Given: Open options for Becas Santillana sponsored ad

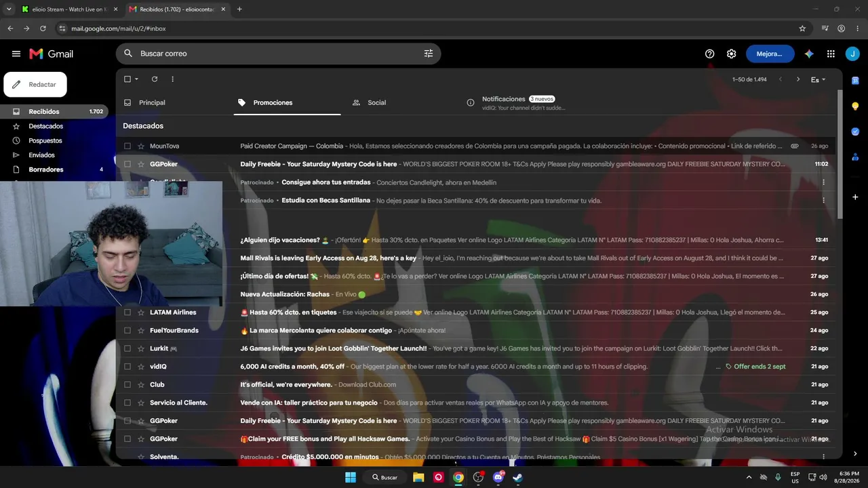Looking at the screenshot, I should pyautogui.click(x=823, y=201).
